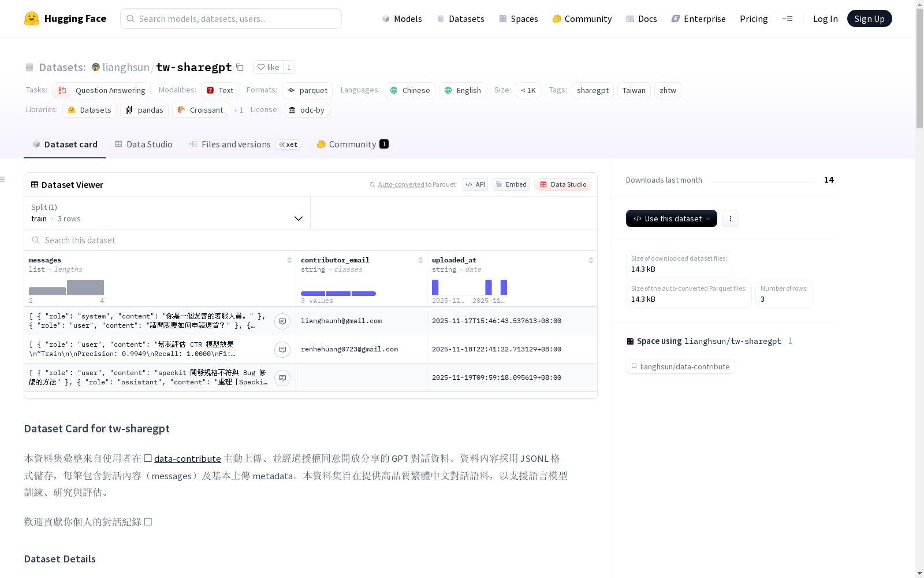Open the navigation overflow menu icon
The width and height of the screenshot is (924, 578).
[x=787, y=18]
